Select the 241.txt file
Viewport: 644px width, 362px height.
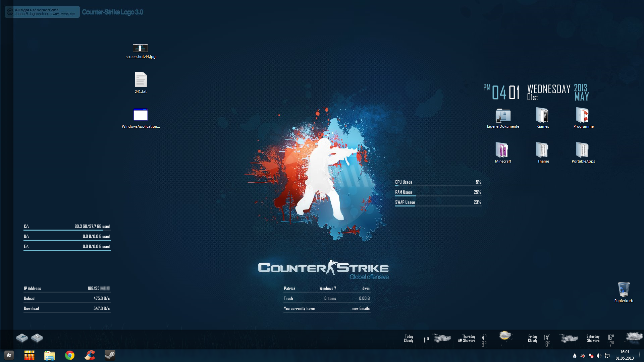(x=141, y=80)
